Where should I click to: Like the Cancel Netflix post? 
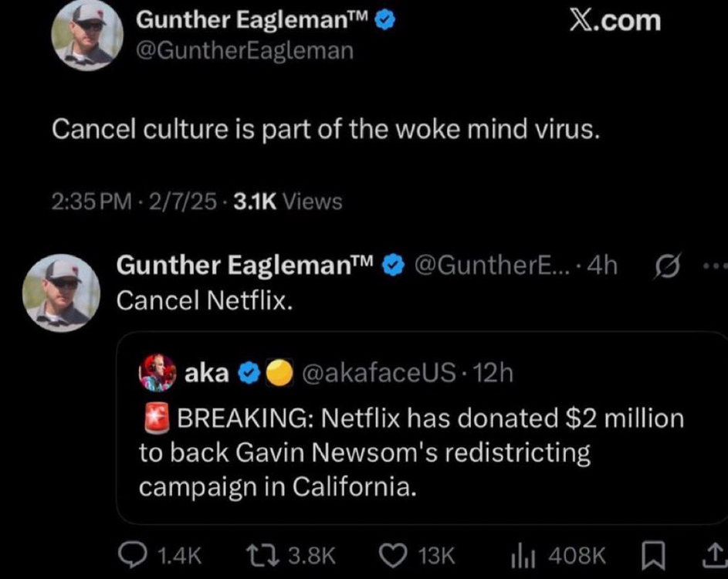pyautogui.click(x=394, y=554)
